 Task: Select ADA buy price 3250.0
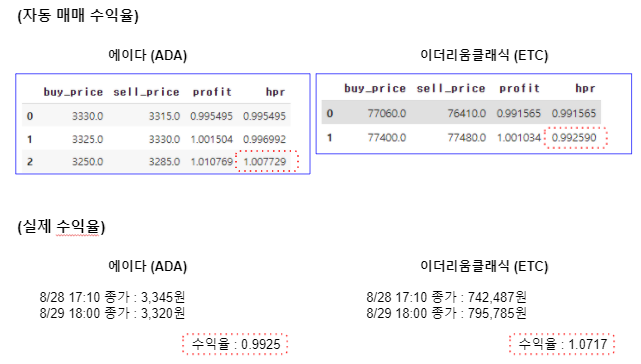87,162
